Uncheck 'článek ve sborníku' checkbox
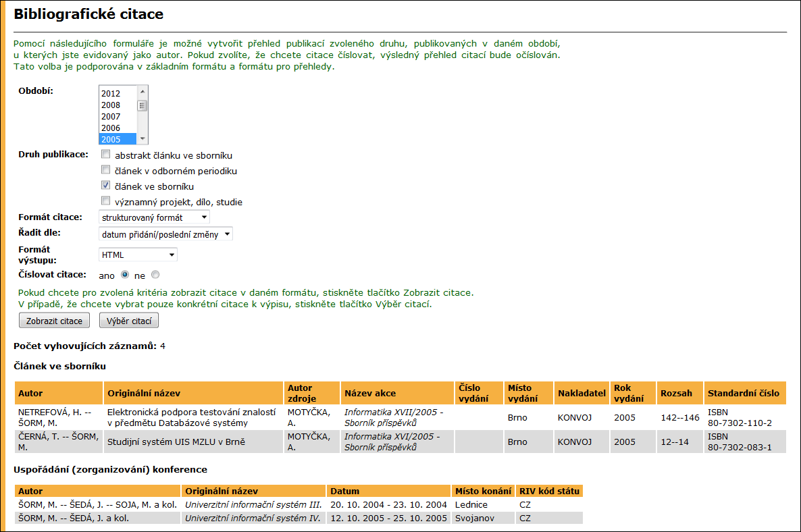 point(106,186)
